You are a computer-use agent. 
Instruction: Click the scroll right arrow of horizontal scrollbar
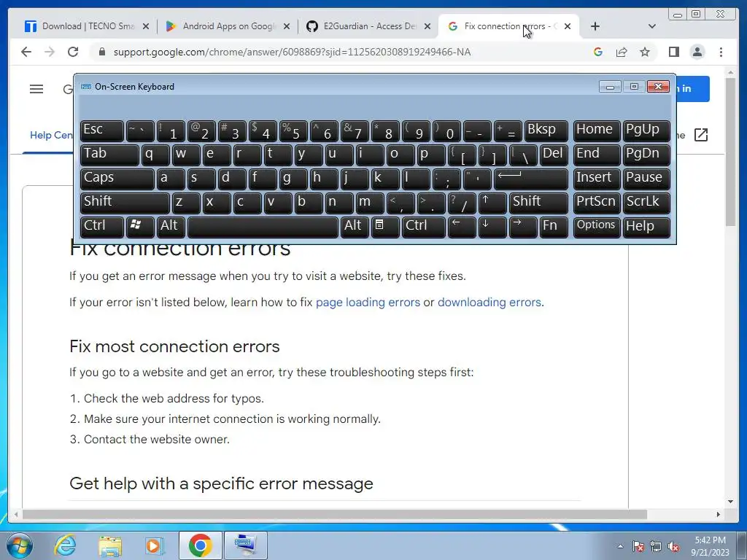pos(718,515)
